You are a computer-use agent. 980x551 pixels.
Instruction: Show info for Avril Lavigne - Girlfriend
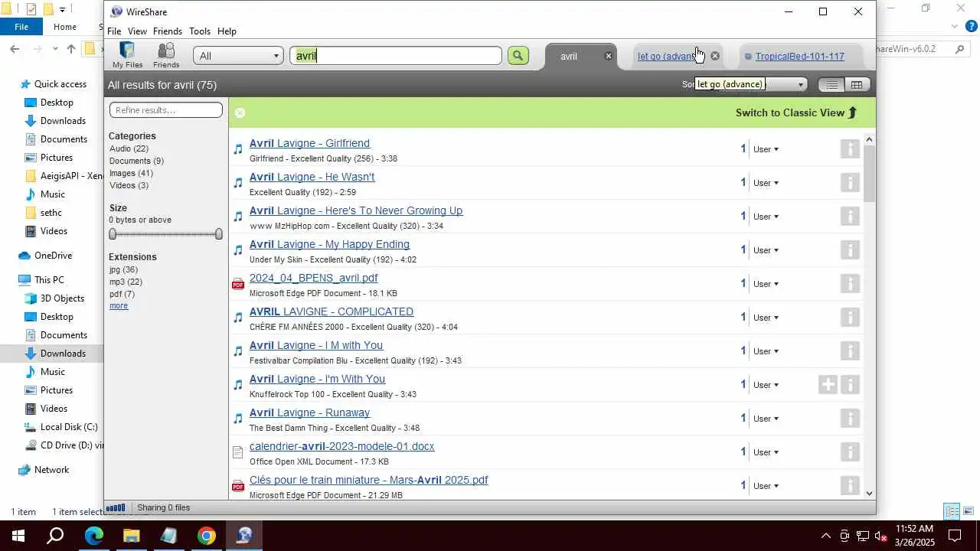[850, 148]
